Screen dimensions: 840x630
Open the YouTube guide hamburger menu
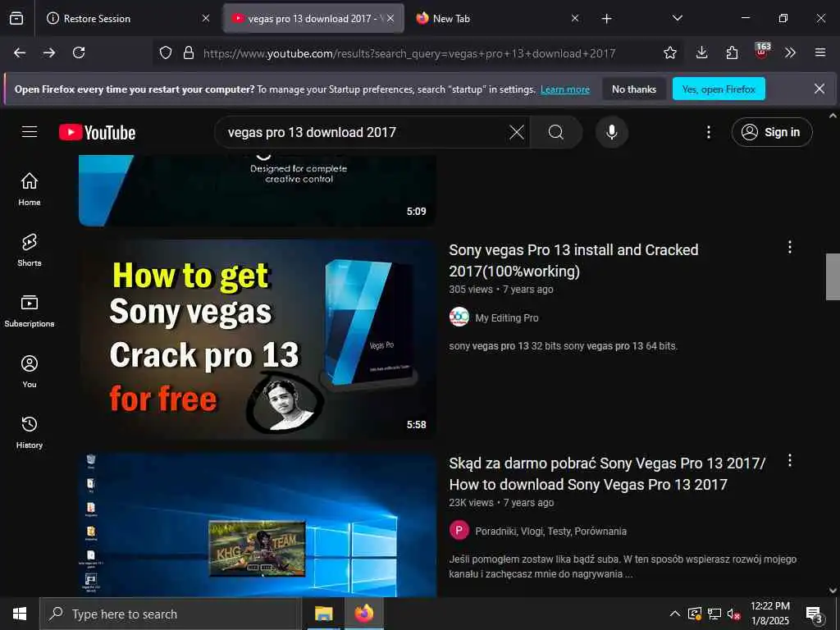30,132
